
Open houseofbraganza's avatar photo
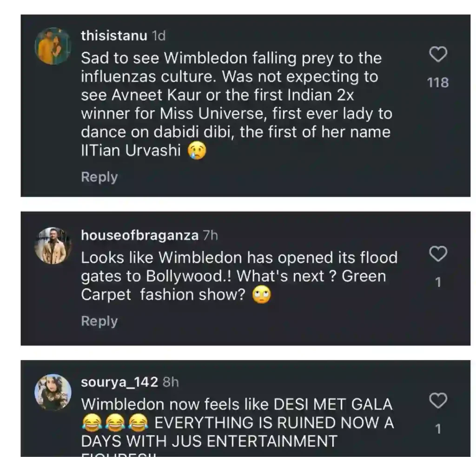coord(53,245)
